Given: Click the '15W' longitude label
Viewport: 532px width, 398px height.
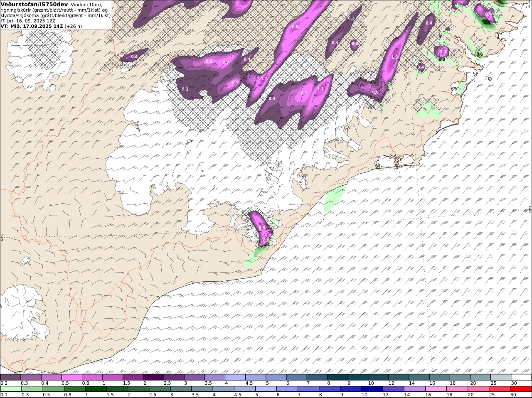Looking at the screenshot, I should 403,2.
